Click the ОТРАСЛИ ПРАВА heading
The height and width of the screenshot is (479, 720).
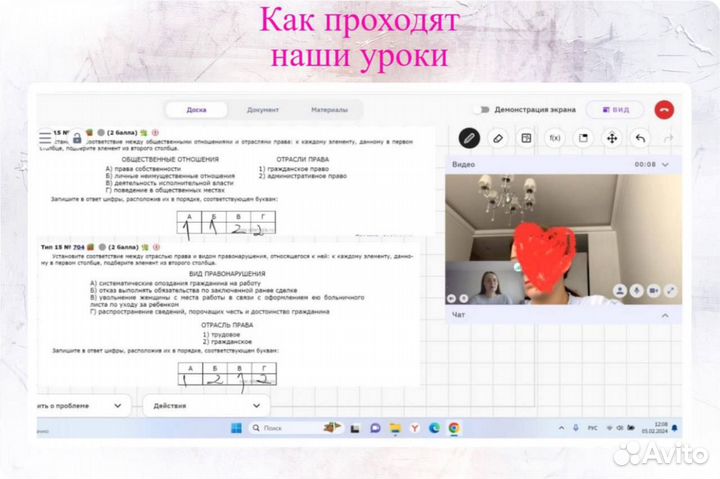point(303,159)
